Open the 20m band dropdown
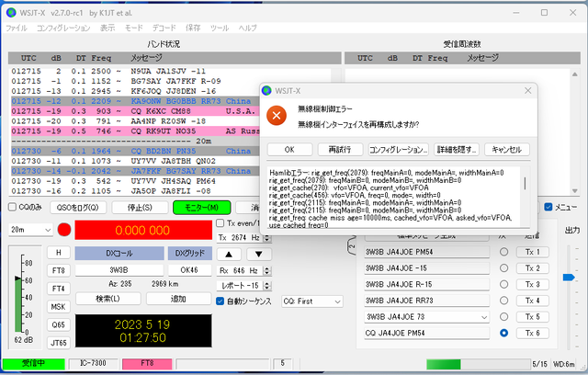 coord(30,230)
